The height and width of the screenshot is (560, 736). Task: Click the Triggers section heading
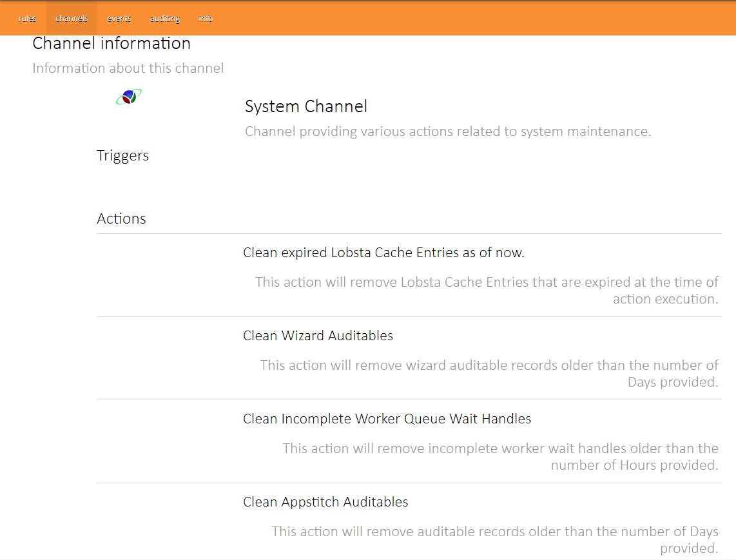(x=122, y=156)
